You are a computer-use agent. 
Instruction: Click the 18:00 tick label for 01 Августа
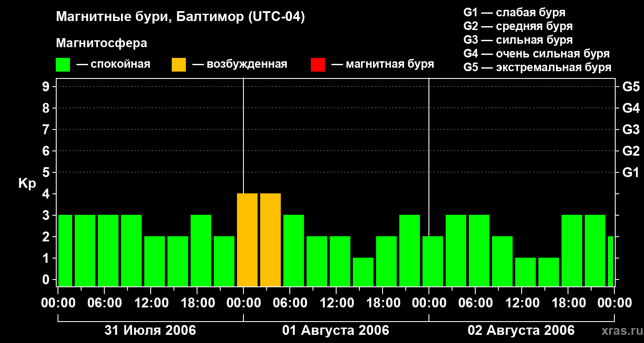[383, 303]
